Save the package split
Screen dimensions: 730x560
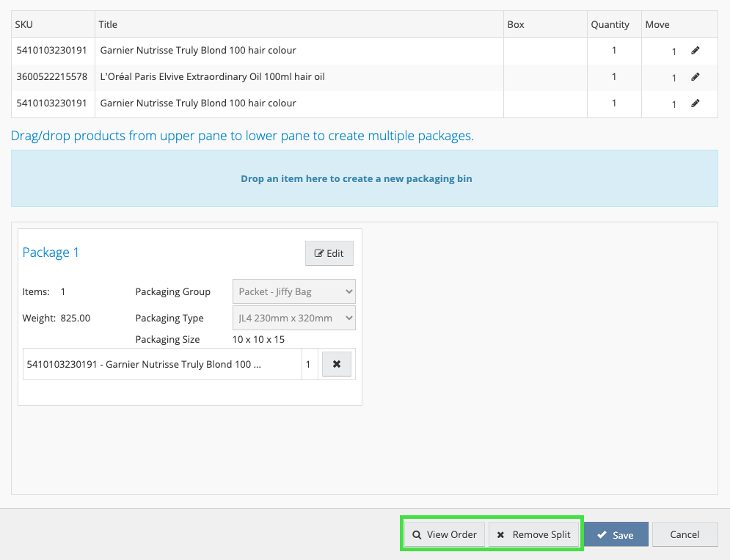click(616, 534)
